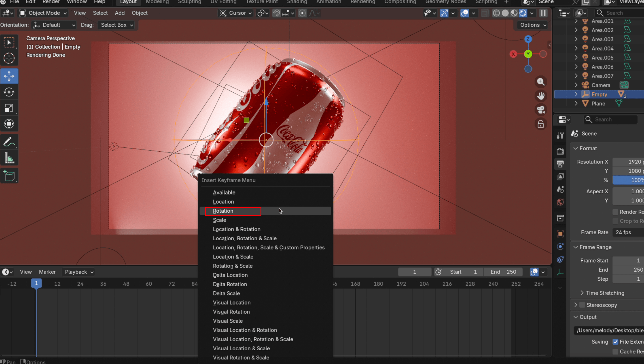Switch to material preview shading
Image resolution: width=644 pixels, height=364 pixels.
point(514,13)
